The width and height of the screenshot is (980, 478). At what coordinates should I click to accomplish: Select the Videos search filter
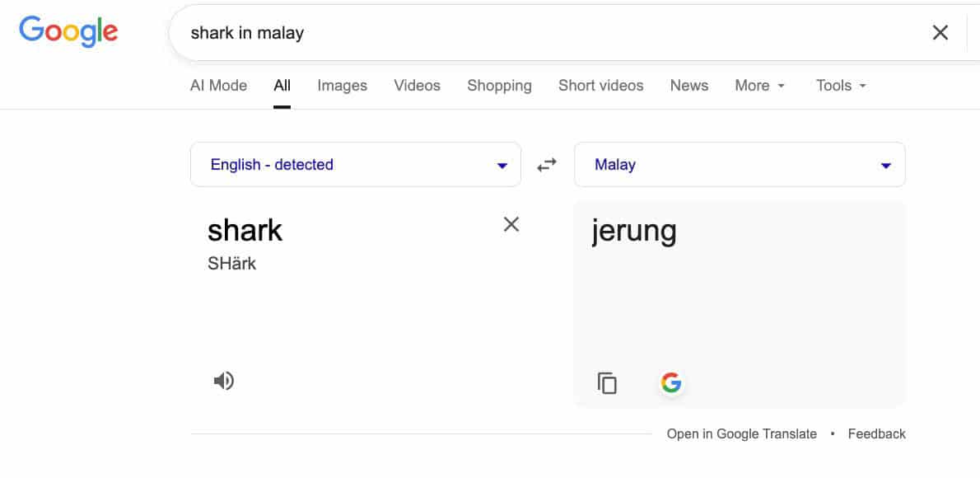pyautogui.click(x=417, y=86)
